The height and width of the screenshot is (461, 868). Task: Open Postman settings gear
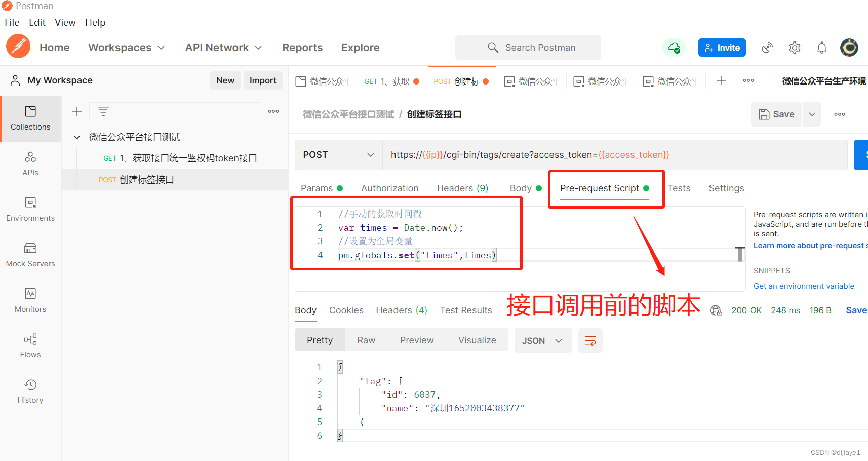pyautogui.click(x=794, y=47)
